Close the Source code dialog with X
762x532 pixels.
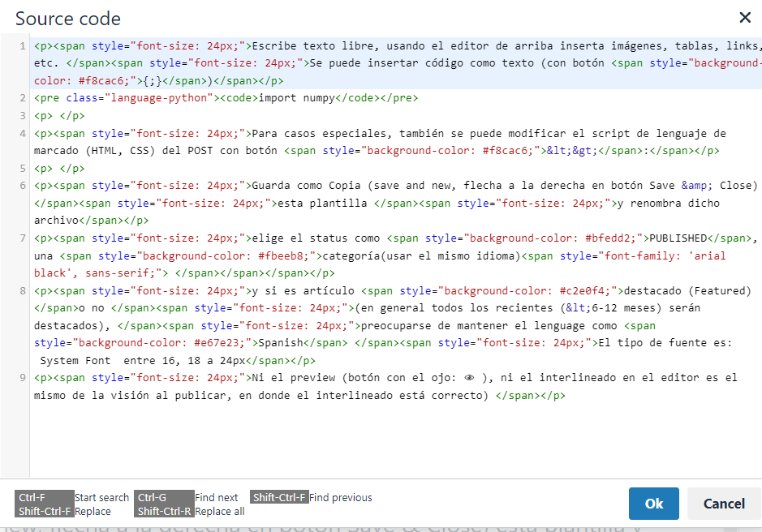(744, 18)
